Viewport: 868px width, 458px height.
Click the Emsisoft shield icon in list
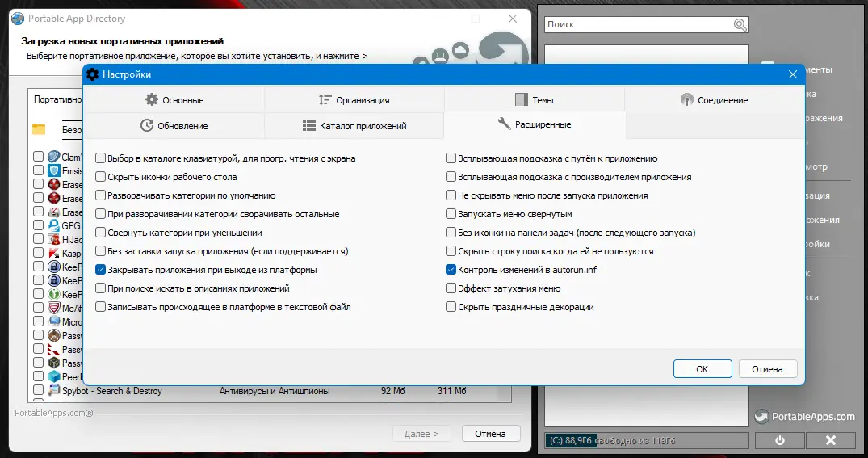[x=54, y=170]
